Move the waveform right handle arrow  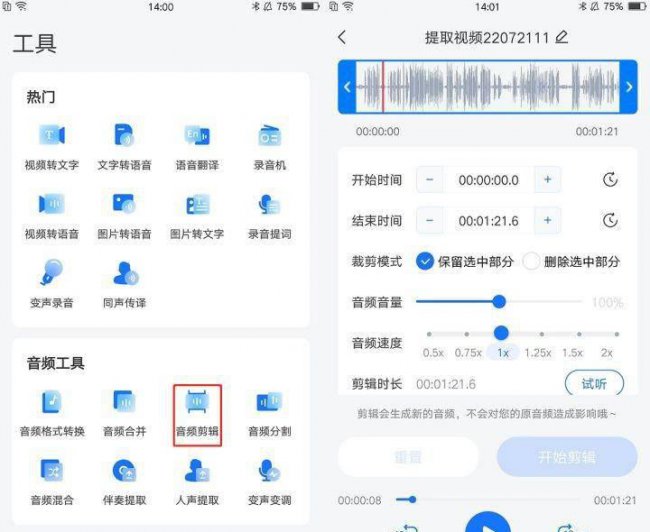point(629,87)
